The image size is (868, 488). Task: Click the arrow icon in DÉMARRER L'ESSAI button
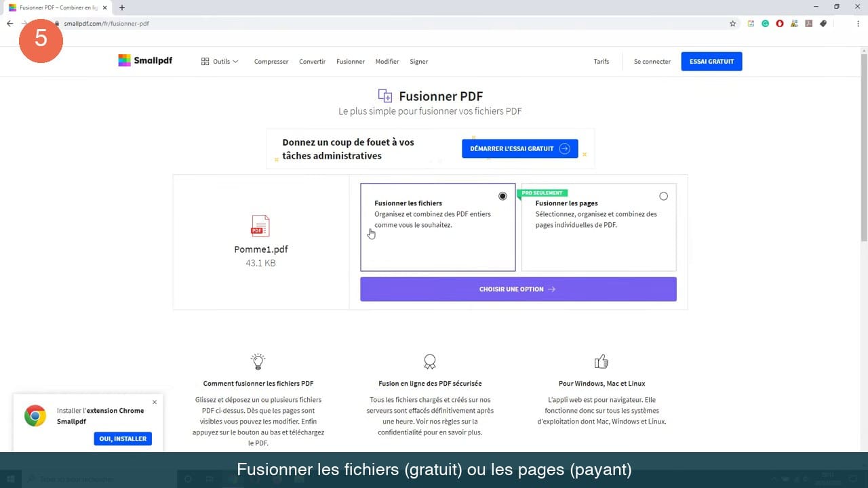pyautogui.click(x=564, y=148)
